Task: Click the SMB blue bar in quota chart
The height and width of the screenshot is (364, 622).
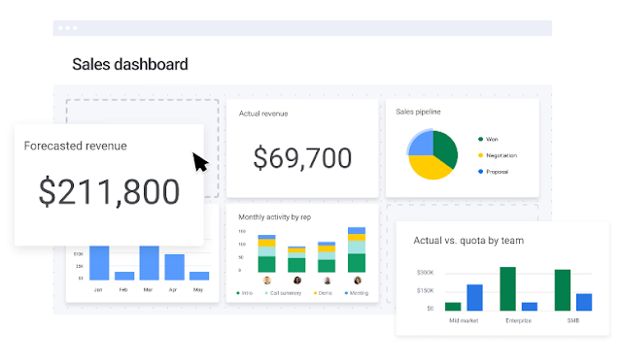Action: (x=584, y=302)
